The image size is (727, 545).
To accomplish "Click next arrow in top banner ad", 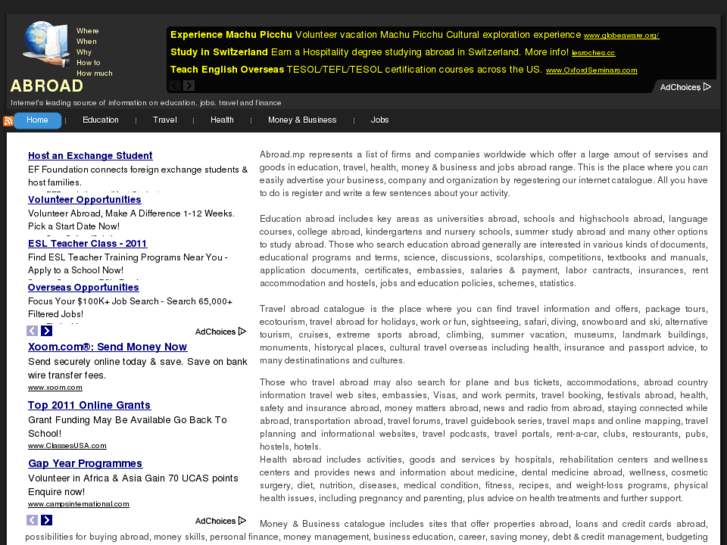I will click(x=189, y=85).
